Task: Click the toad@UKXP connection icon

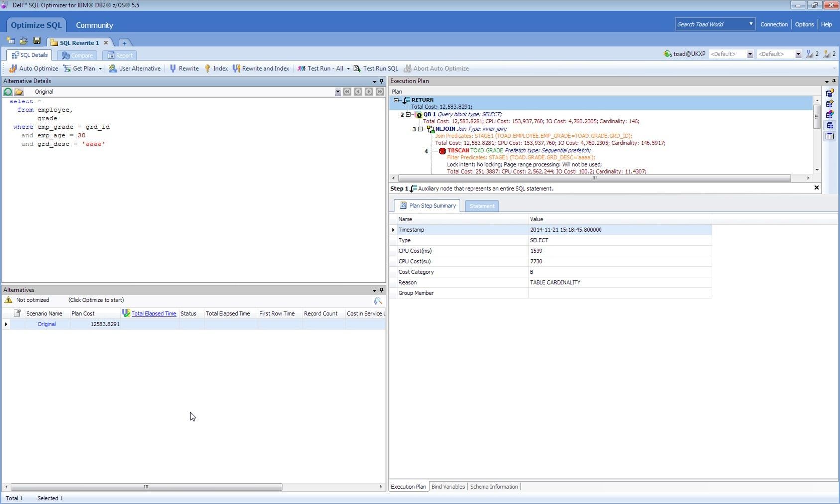Action: click(x=668, y=54)
